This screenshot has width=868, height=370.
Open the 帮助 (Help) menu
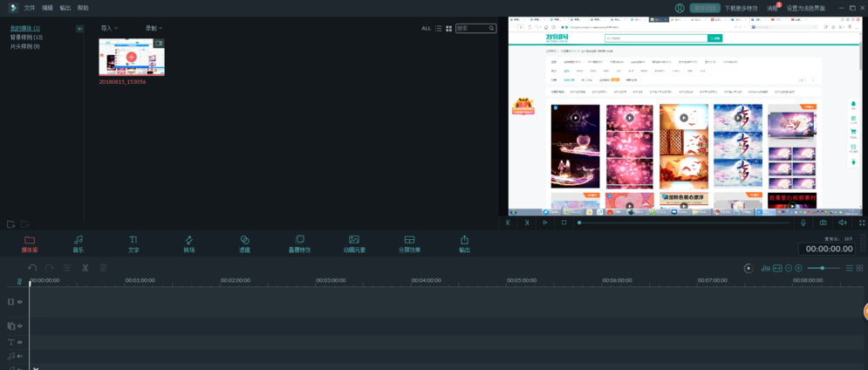[x=83, y=8]
